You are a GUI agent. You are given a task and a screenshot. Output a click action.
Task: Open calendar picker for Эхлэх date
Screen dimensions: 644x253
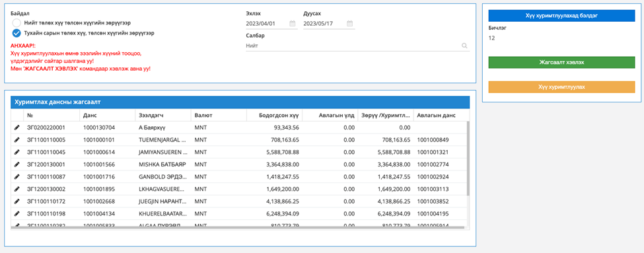(x=293, y=23)
